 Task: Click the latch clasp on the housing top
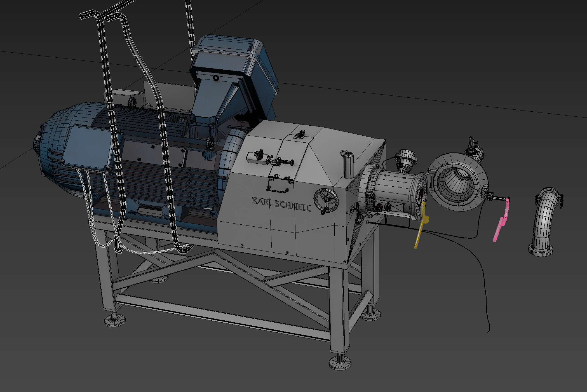pos(300,135)
